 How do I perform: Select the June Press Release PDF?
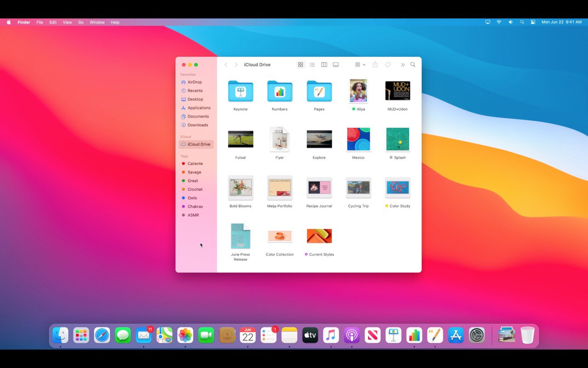point(240,236)
